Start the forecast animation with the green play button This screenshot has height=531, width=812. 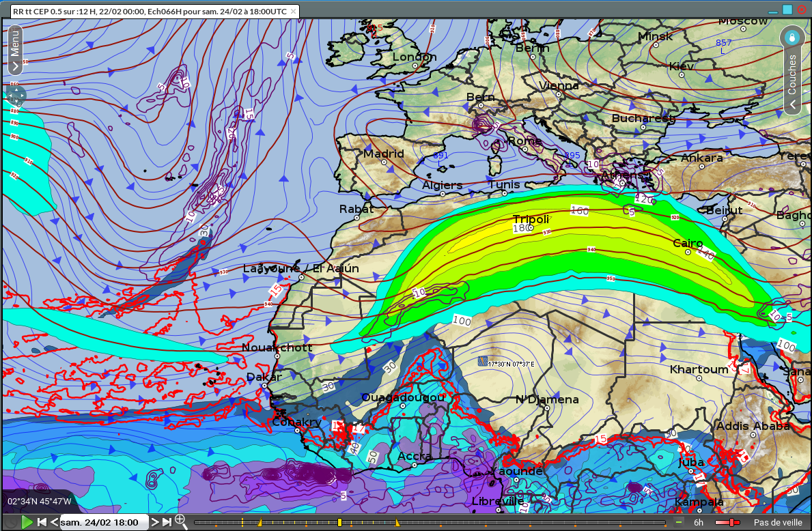(27, 522)
